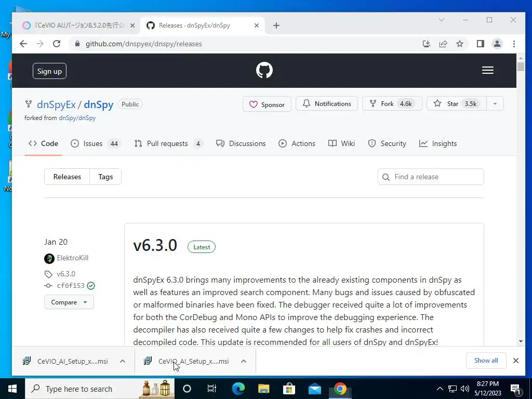Close the downloads bar
The height and width of the screenshot is (399, 532).
[x=516, y=361]
